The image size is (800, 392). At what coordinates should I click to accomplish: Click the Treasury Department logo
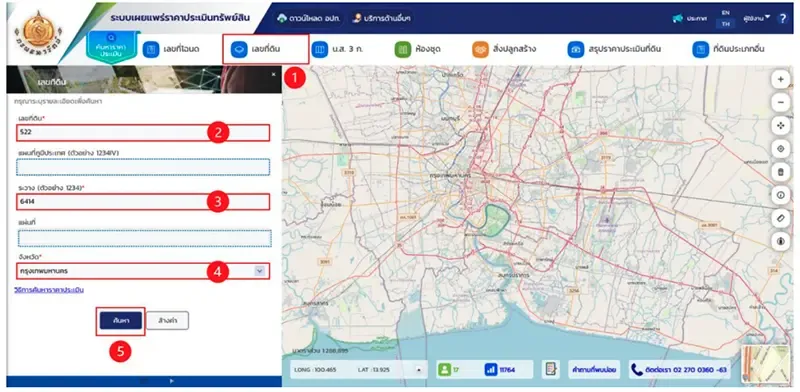(x=38, y=32)
